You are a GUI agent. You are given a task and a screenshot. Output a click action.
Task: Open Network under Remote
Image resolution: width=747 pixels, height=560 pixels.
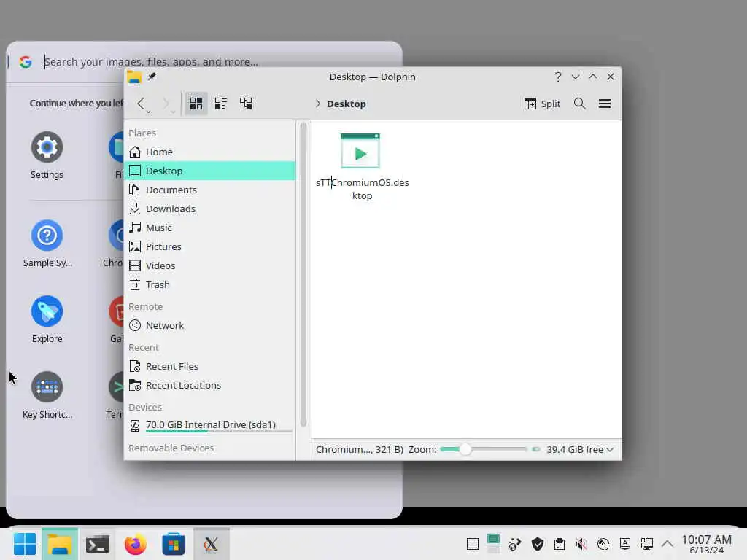tap(210, 326)
